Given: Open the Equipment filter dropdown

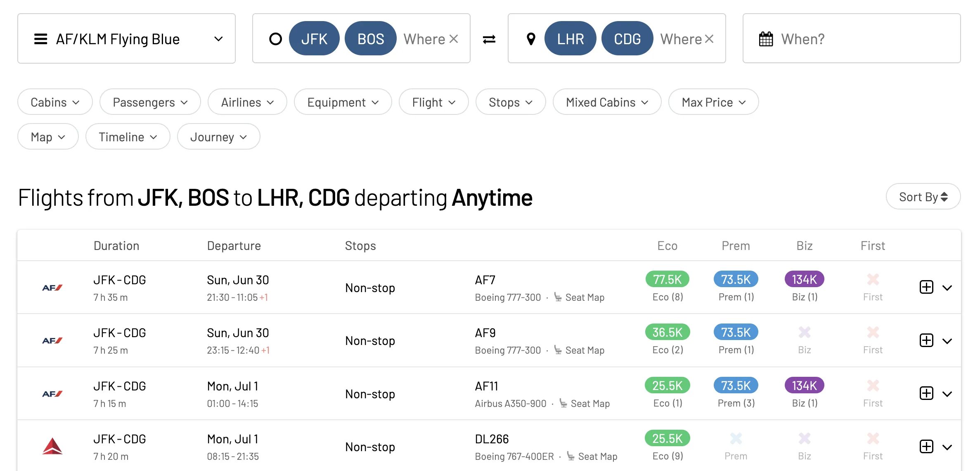Looking at the screenshot, I should tap(343, 102).
